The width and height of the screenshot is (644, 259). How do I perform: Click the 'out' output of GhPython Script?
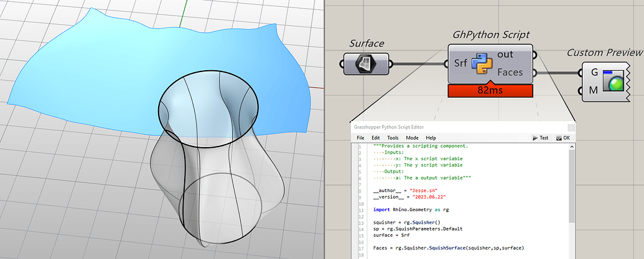[505, 55]
